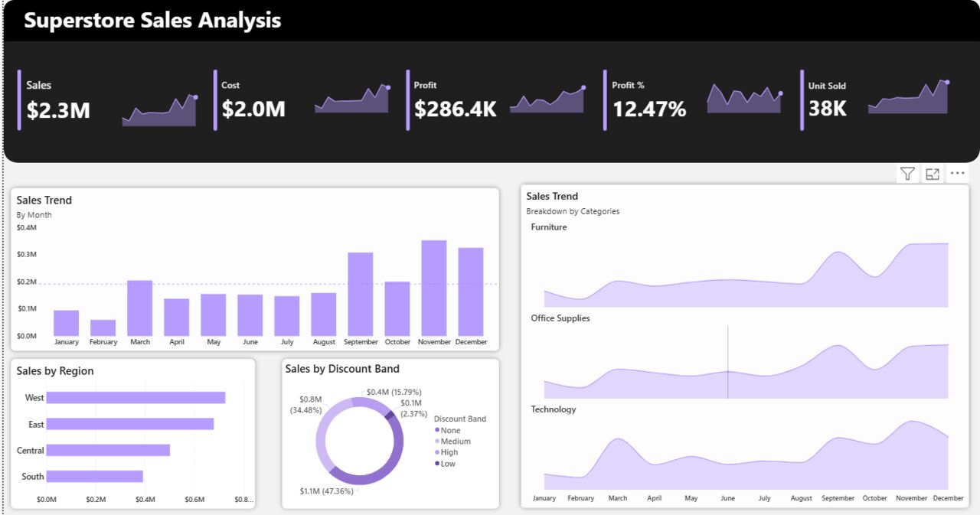Select the July bar in Sales Trend
Image resolution: width=980 pixels, height=515 pixels.
pyautogui.click(x=287, y=316)
